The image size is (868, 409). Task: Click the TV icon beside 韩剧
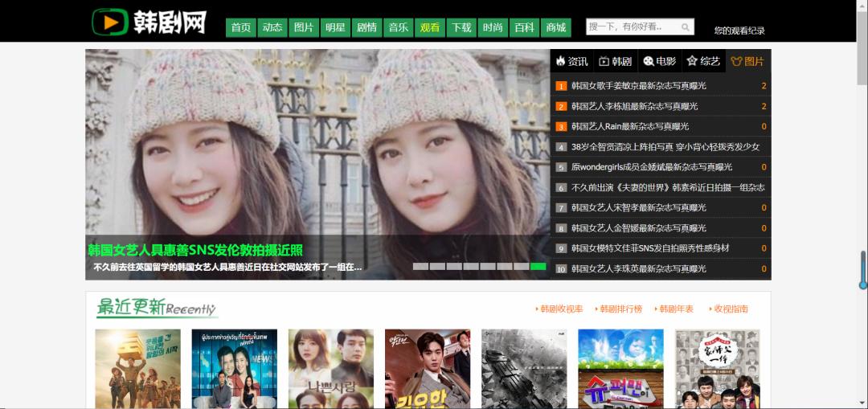click(604, 61)
